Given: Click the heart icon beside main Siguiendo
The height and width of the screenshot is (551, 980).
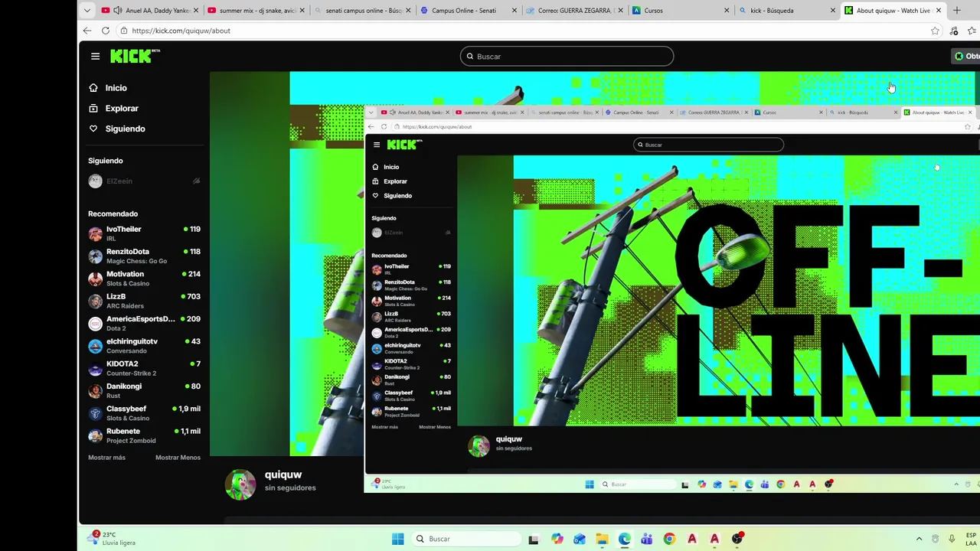Looking at the screenshot, I should point(93,129).
